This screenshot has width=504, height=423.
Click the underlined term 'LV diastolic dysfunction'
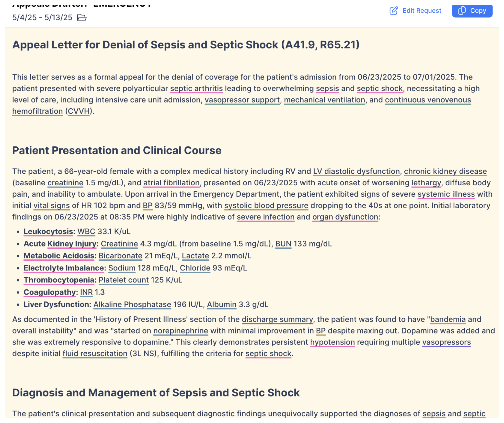pos(356,171)
